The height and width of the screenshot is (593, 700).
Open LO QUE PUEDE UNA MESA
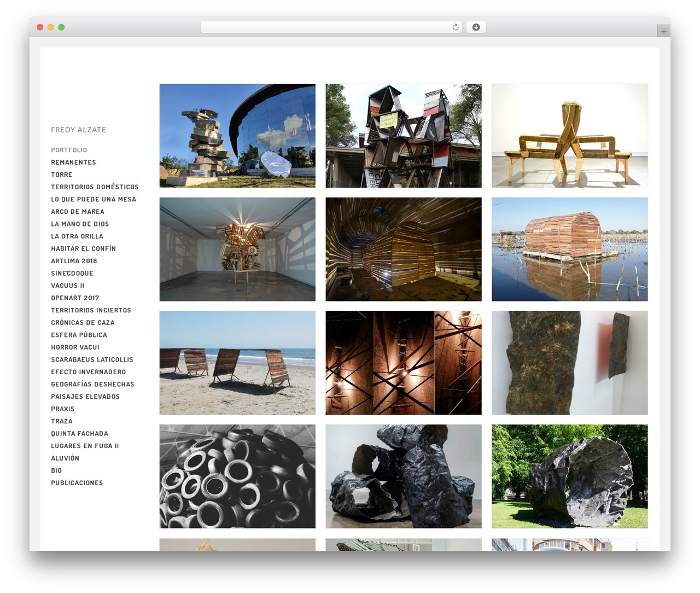click(x=94, y=199)
